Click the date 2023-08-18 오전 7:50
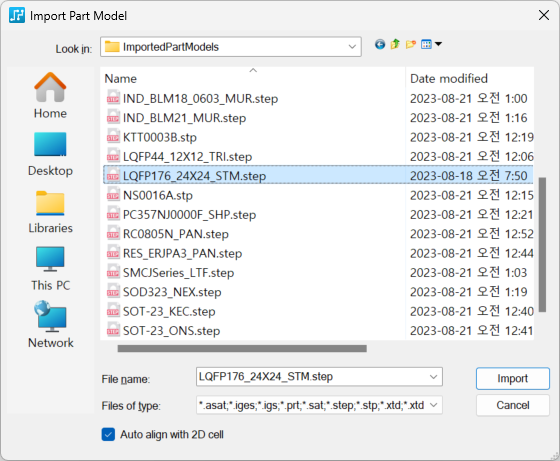Screen dimensions: 560x461 [469, 175]
